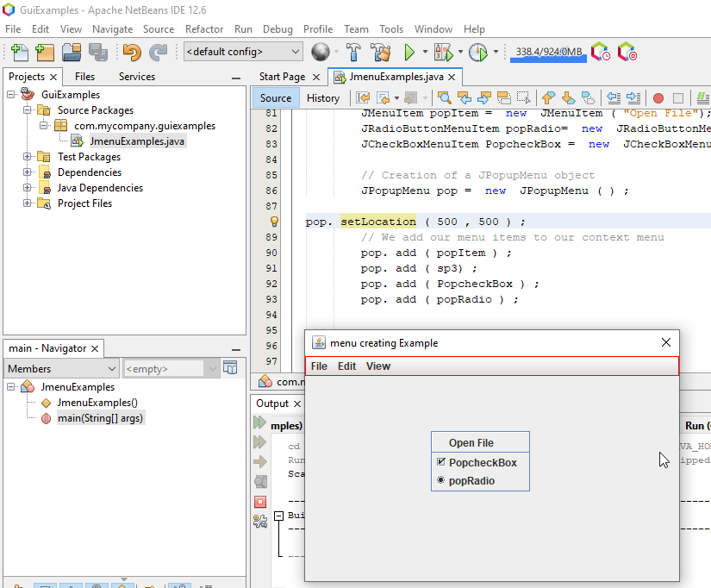Select main(String[] args) in the Navigator

click(100, 418)
